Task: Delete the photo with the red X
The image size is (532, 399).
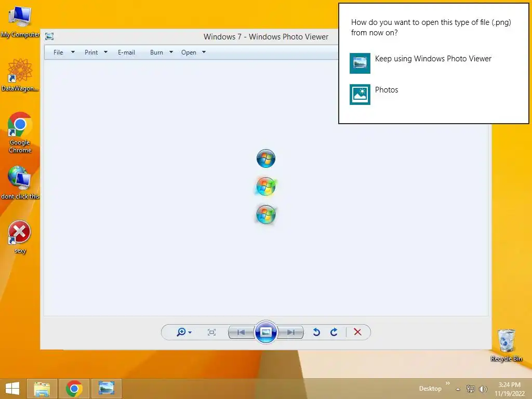Action: [x=357, y=332]
